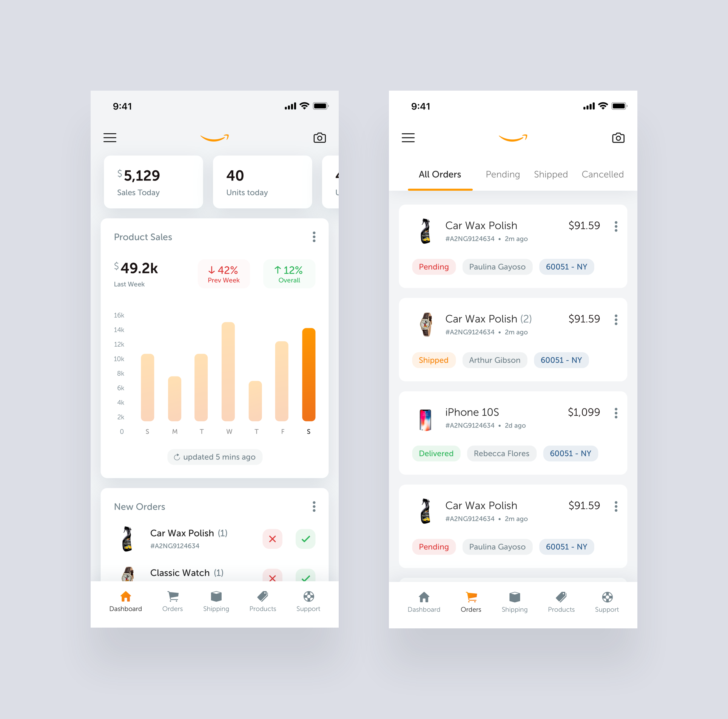The width and height of the screenshot is (728, 719).
Task: Select the Pending orders tab
Action: [501, 174]
